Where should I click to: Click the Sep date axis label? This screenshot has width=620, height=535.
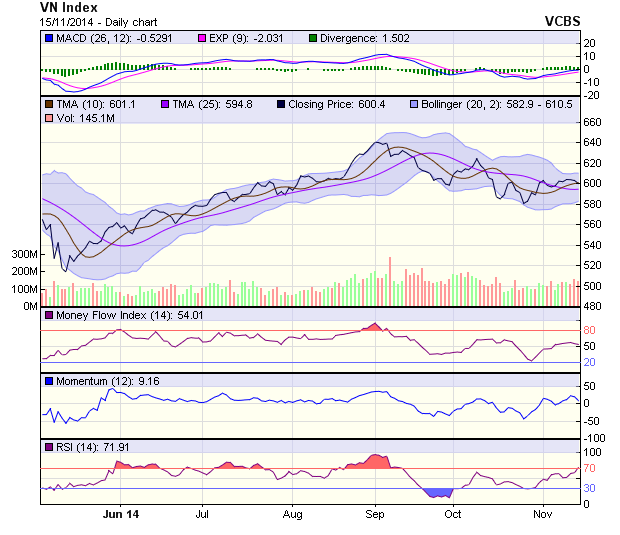pos(374,515)
